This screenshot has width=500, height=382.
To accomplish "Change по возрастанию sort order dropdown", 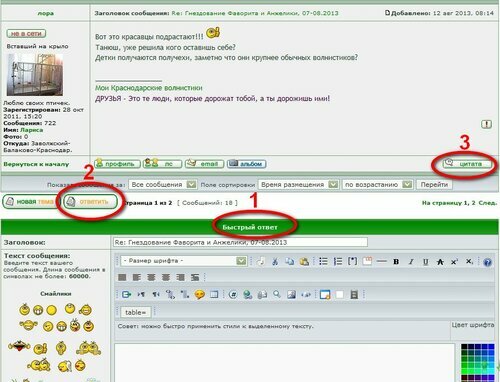I will click(x=377, y=184).
